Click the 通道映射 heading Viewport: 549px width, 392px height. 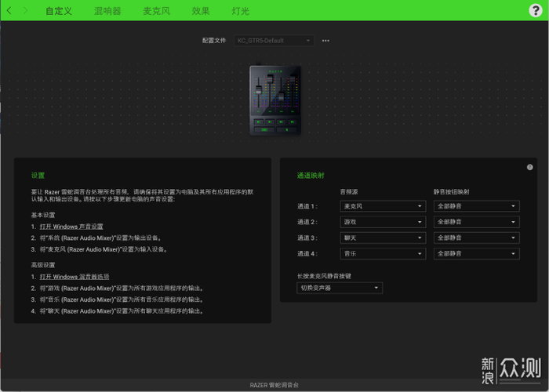coord(311,176)
